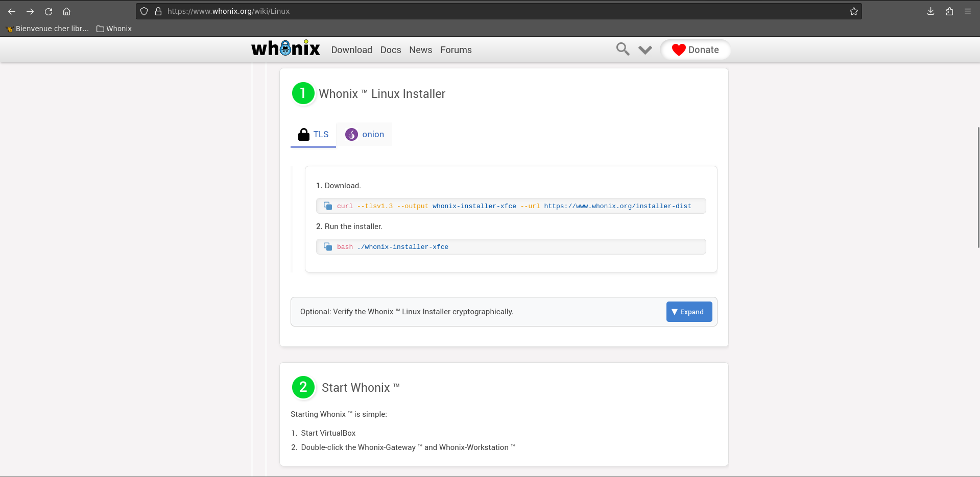
Task: Open the Docs menu item
Action: [x=391, y=50]
